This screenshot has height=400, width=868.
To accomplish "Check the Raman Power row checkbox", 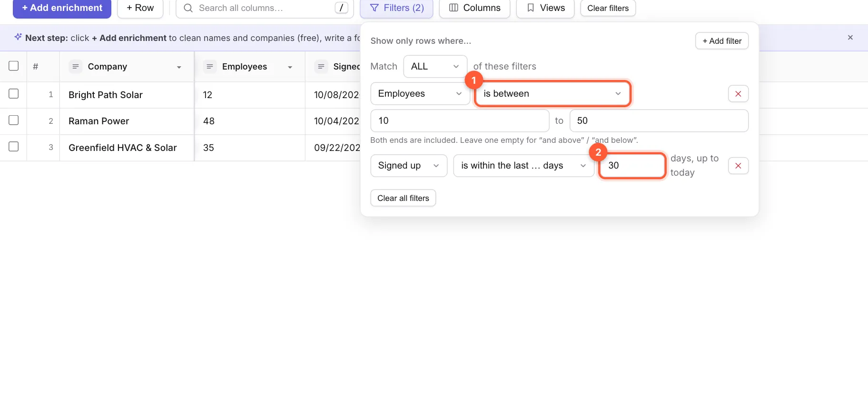I will (x=14, y=120).
